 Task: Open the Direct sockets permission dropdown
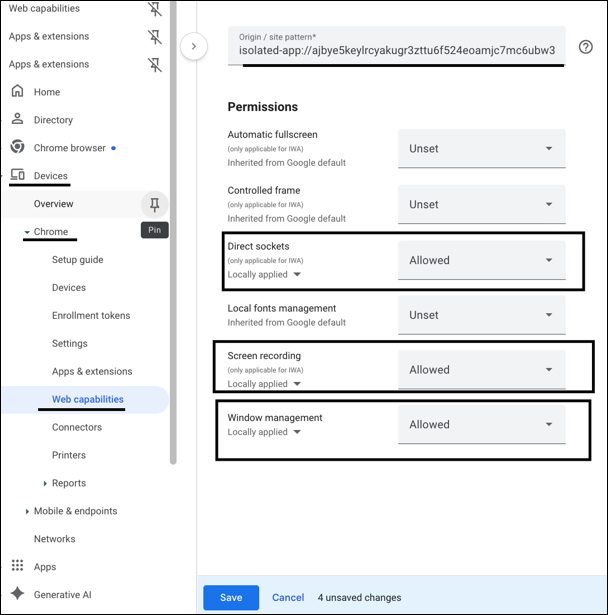point(481,260)
